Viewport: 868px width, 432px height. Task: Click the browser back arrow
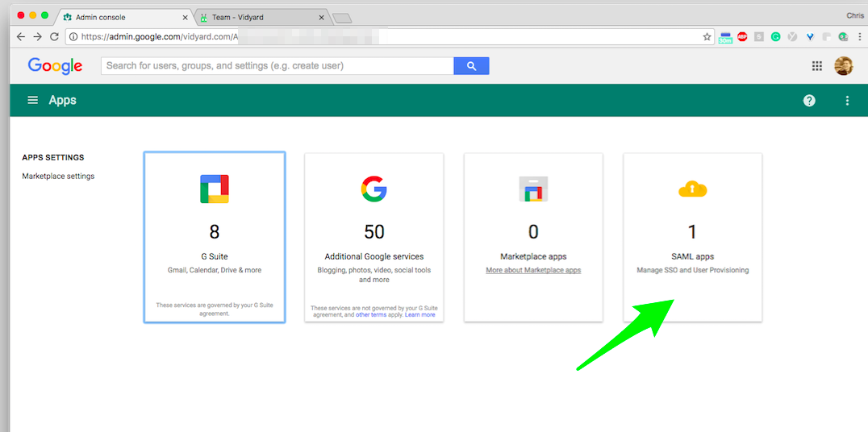(20, 36)
